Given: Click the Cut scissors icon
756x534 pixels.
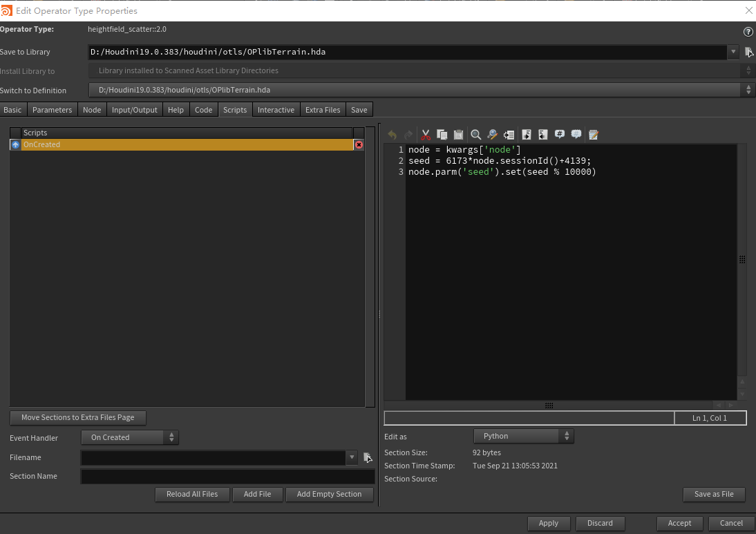Looking at the screenshot, I should click(x=426, y=135).
